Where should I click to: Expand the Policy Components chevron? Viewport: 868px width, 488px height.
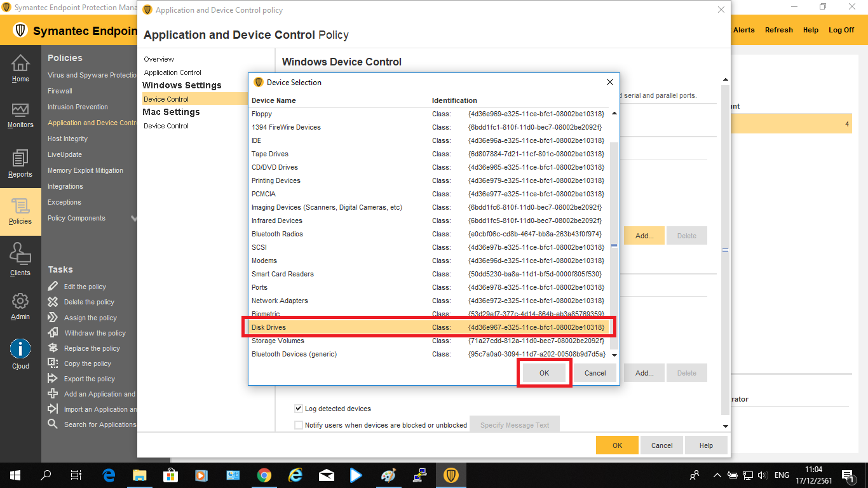pyautogui.click(x=133, y=218)
